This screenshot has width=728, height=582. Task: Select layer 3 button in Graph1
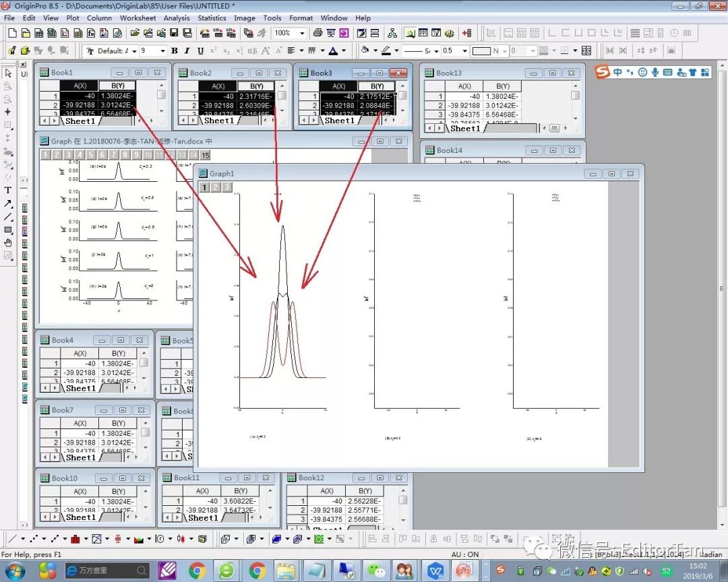[x=226, y=187]
